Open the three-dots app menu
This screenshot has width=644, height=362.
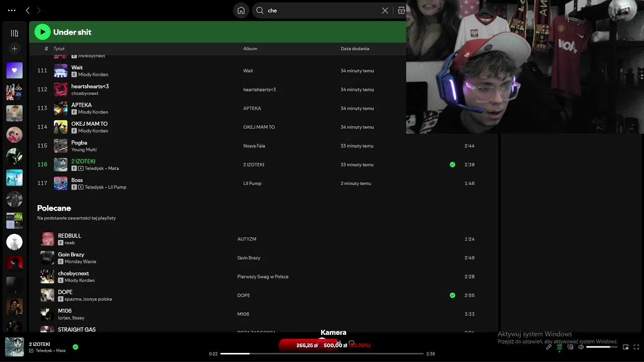(x=12, y=10)
